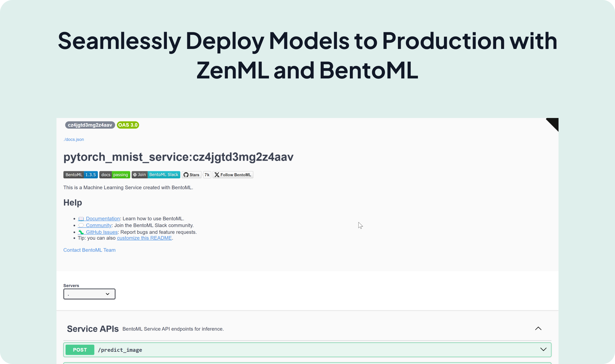This screenshot has height=364, width=615.
Task: Click the BentoML 1.3.5 version badge
Action: (x=80, y=175)
